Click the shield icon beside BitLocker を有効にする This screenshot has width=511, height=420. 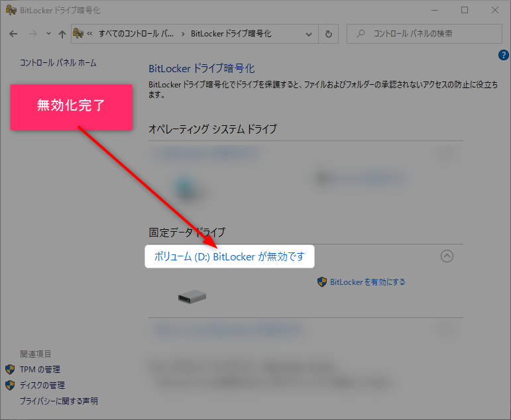(322, 282)
